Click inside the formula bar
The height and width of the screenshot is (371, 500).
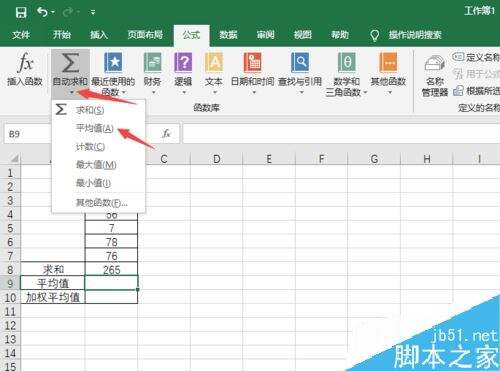point(341,134)
